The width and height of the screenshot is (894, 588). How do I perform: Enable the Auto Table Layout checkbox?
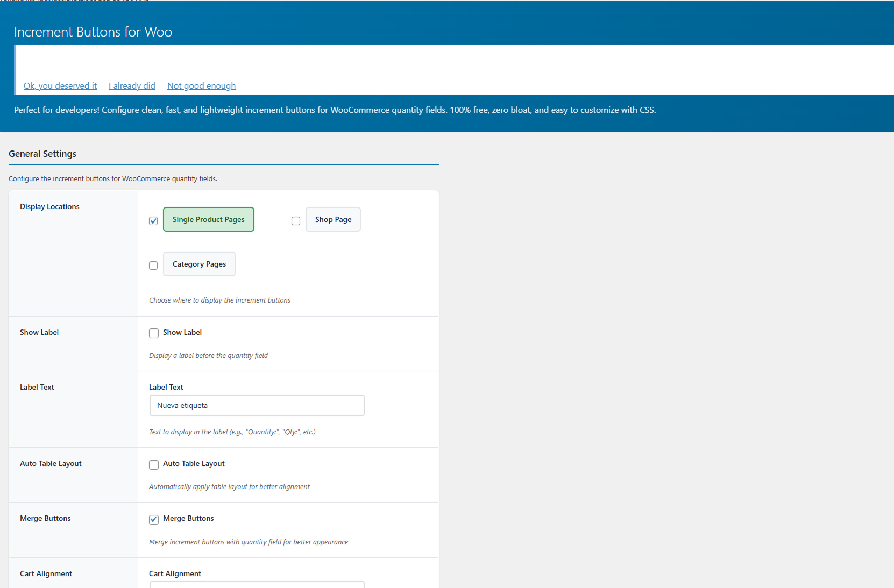154,464
